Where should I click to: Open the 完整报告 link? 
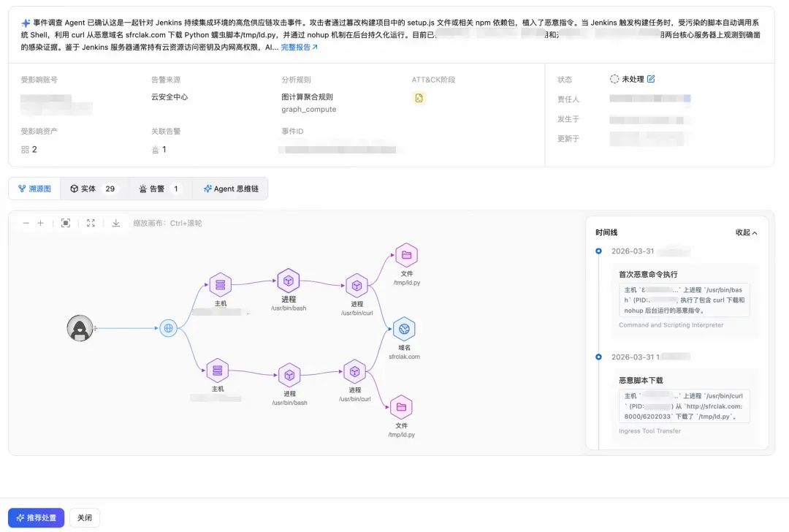[x=300, y=47]
